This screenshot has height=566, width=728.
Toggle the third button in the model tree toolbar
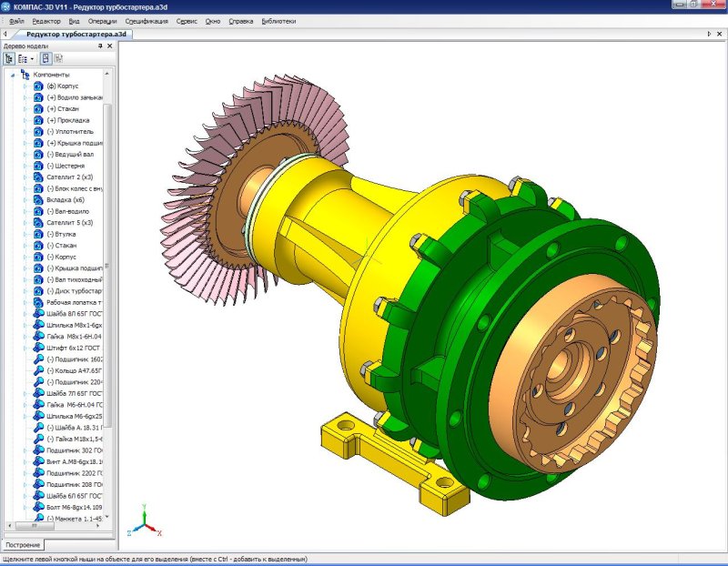[x=45, y=58]
